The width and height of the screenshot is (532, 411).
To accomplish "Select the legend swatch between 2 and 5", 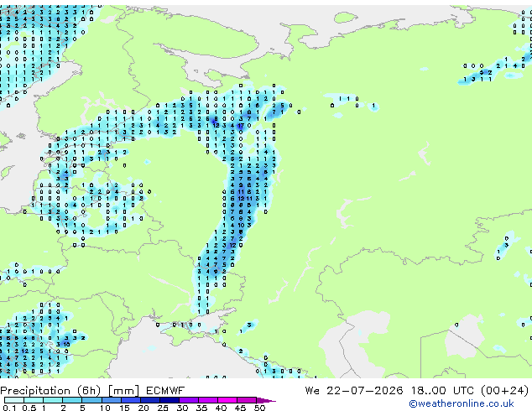I will click(72, 400).
